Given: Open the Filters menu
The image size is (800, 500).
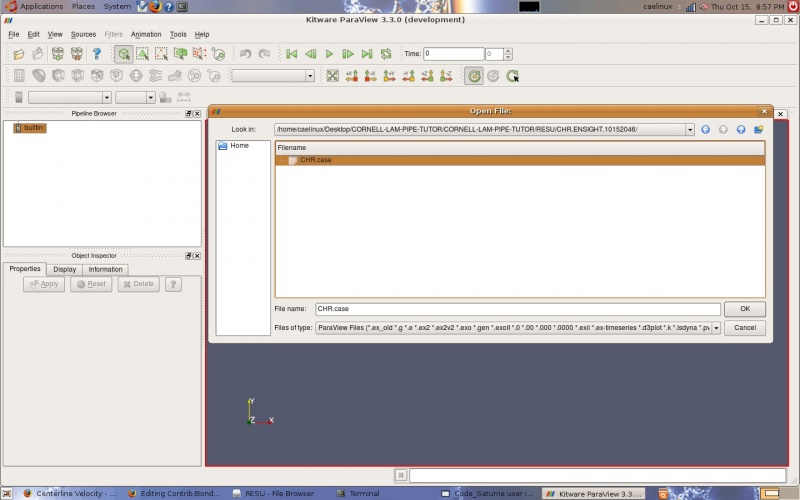Looking at the screenshot, I should point(113,34).
